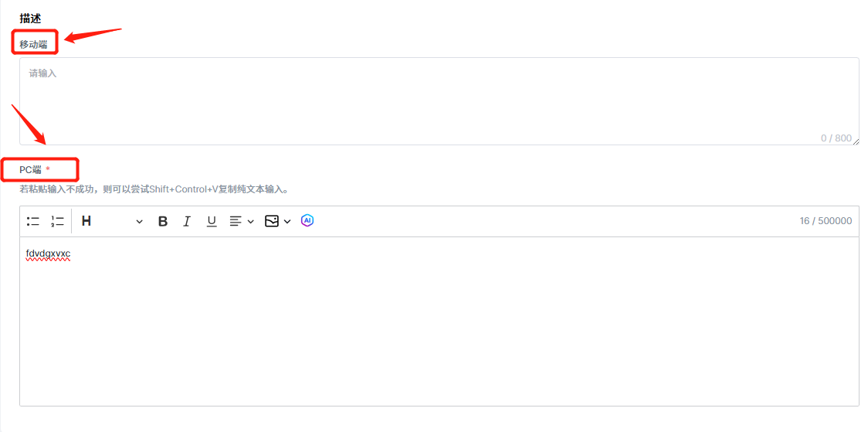Focus the 移动端 description text box

pyautogui.click(x=439, y=100)
